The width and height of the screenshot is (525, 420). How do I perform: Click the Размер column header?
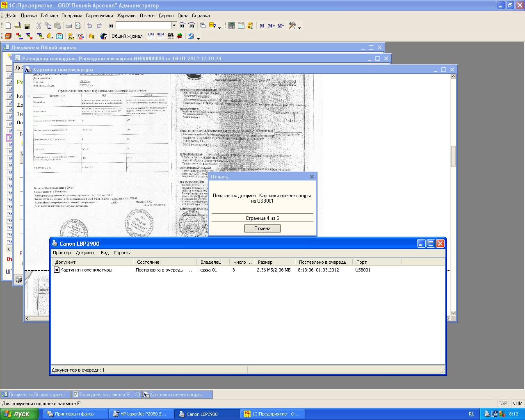pos(274,262)
